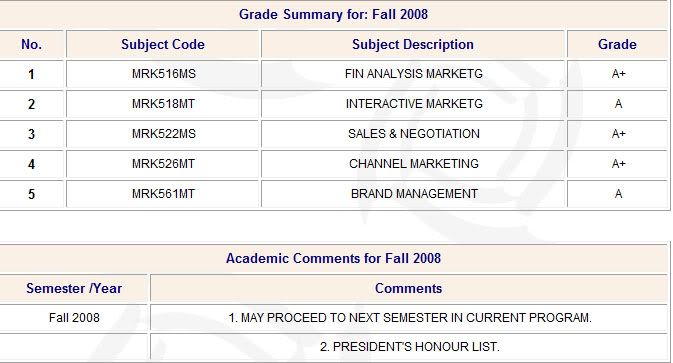Select subject code MRK522MS

[164, 134]
